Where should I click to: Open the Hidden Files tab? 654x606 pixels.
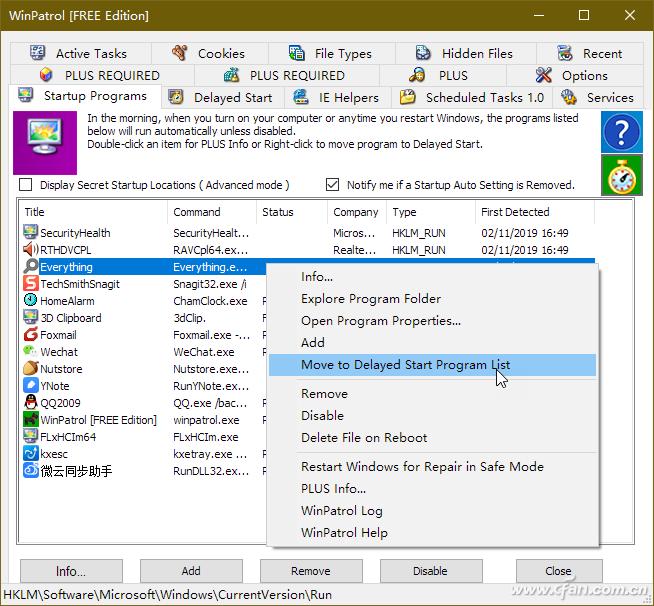[465, 53]
